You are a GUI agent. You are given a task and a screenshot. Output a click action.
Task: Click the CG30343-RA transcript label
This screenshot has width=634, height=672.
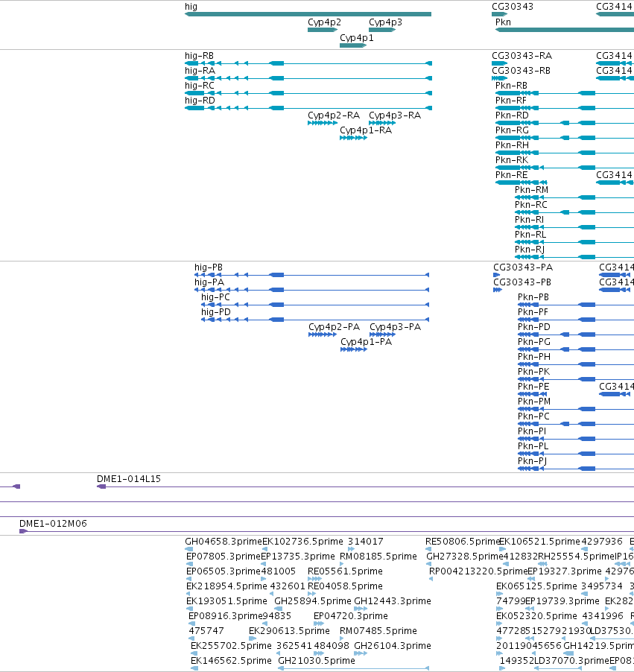click(x=522, y=56)
